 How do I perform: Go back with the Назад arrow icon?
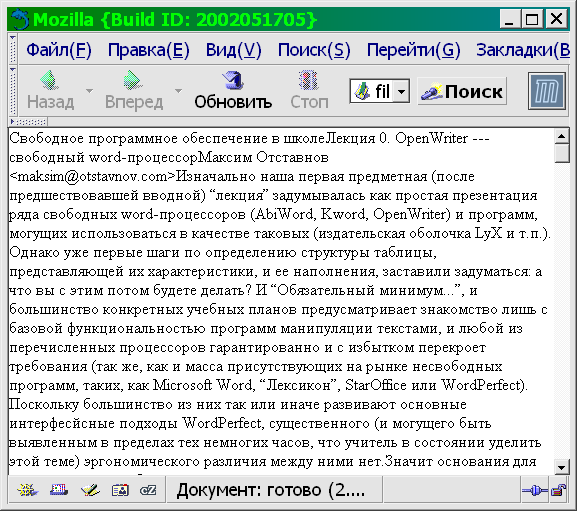[49, 80]
